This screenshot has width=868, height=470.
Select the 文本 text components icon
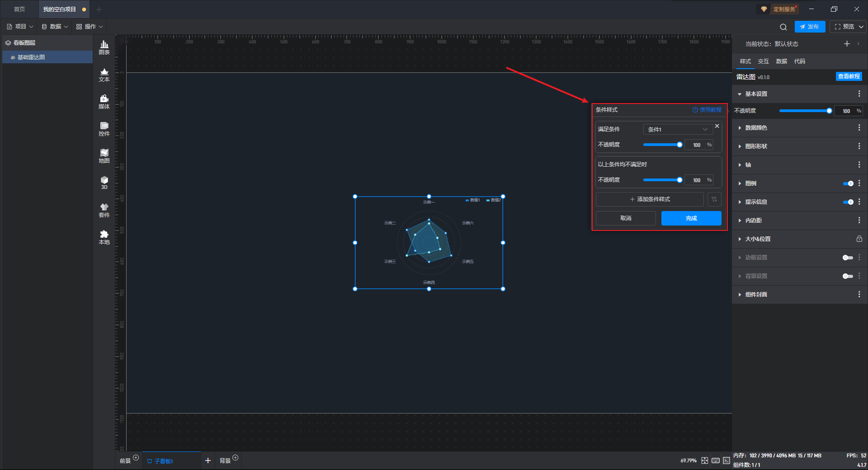coord(104,75)
